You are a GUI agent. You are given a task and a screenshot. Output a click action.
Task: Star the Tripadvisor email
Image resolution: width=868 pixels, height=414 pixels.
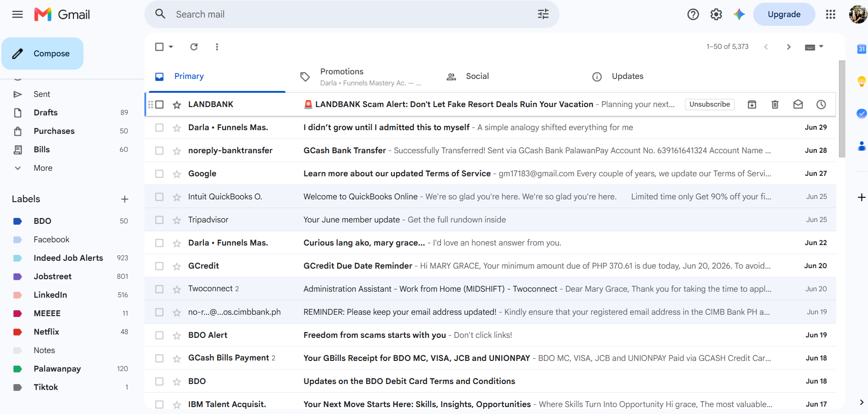coord(177,220)
